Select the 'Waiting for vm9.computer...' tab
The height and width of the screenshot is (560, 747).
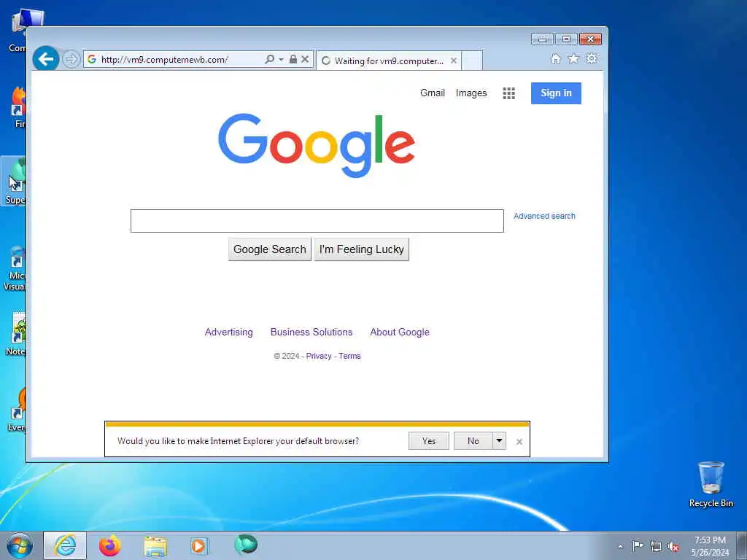388,61
